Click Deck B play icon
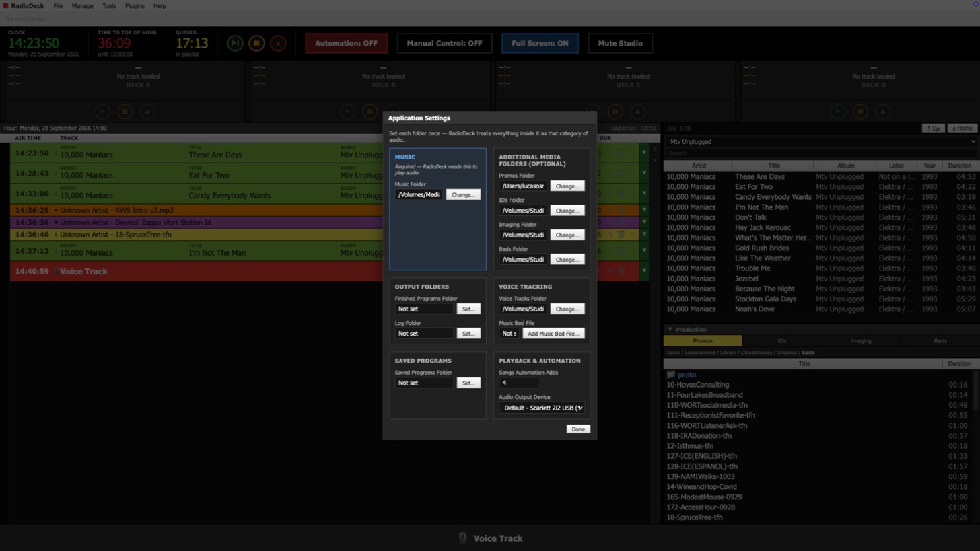Image resolution: width=980 pixels, height=551 pixels. pyautogui.click(x=347, y=112)
